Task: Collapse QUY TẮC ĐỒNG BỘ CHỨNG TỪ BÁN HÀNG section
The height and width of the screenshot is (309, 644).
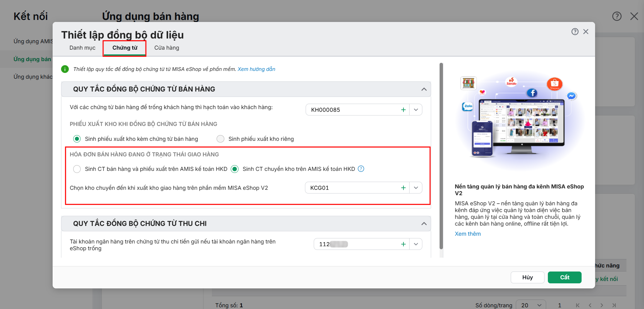Action: pos(424,89)
